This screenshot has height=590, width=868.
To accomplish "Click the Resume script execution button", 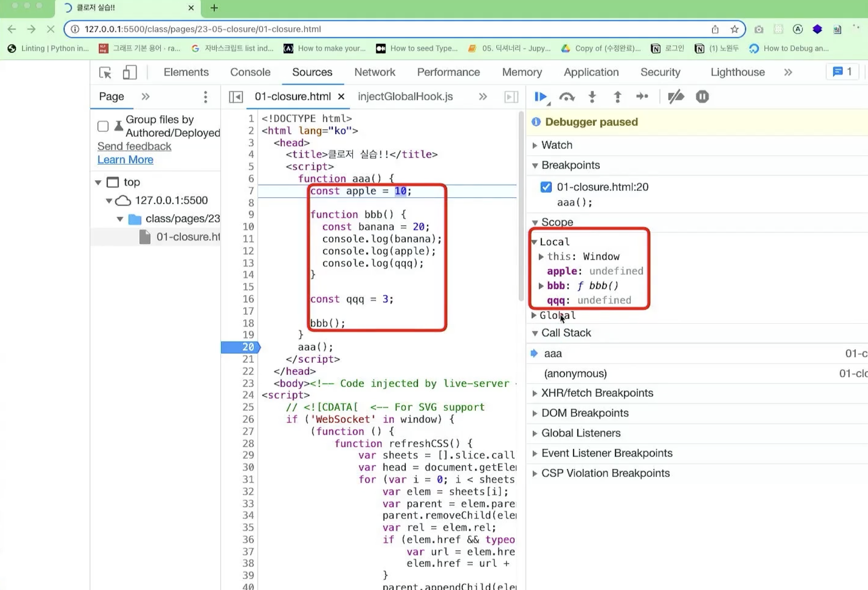I will [x=540, y=97].
